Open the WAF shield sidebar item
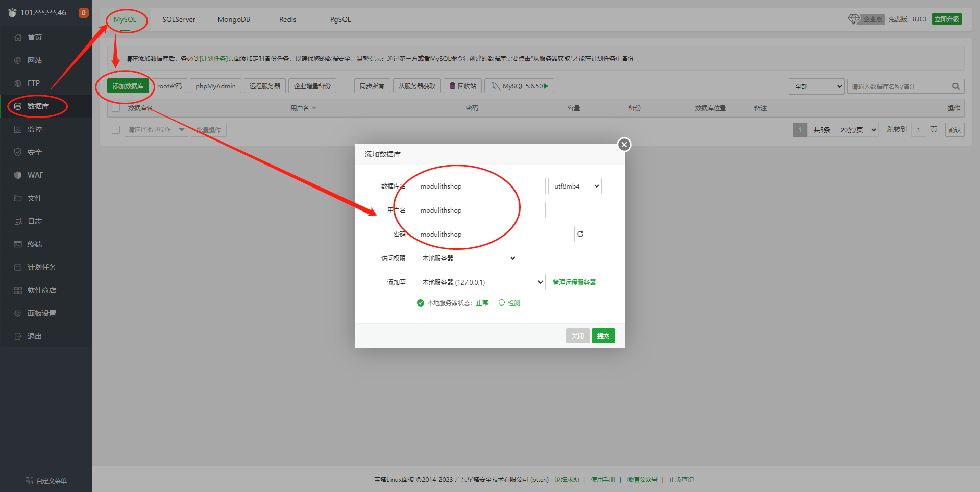Screen dimensions: 980x492 [x=35, y=175]
